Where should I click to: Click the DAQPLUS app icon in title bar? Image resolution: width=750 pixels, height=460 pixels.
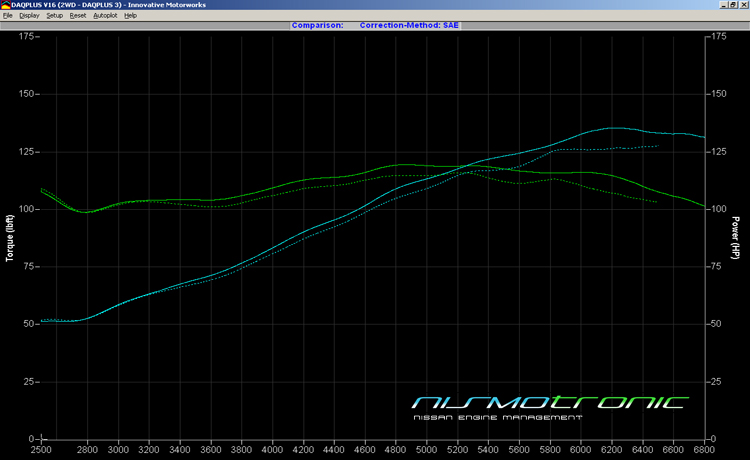pyautogui.click(x=5, y=5)
